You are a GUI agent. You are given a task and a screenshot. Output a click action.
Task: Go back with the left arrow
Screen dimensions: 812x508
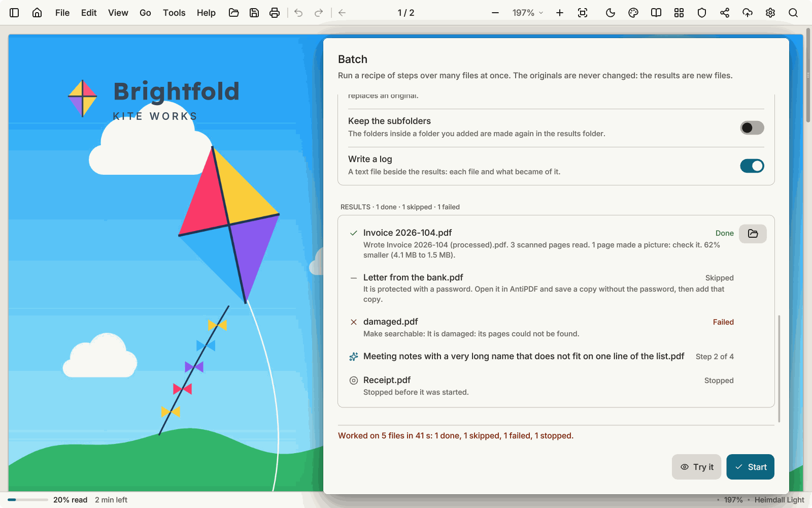[342, 13]
